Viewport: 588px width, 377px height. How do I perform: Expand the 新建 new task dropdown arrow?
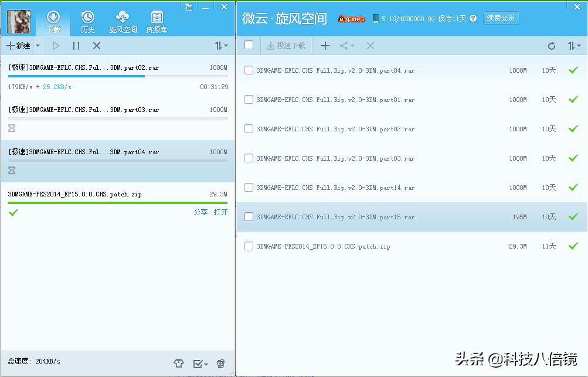38,45
